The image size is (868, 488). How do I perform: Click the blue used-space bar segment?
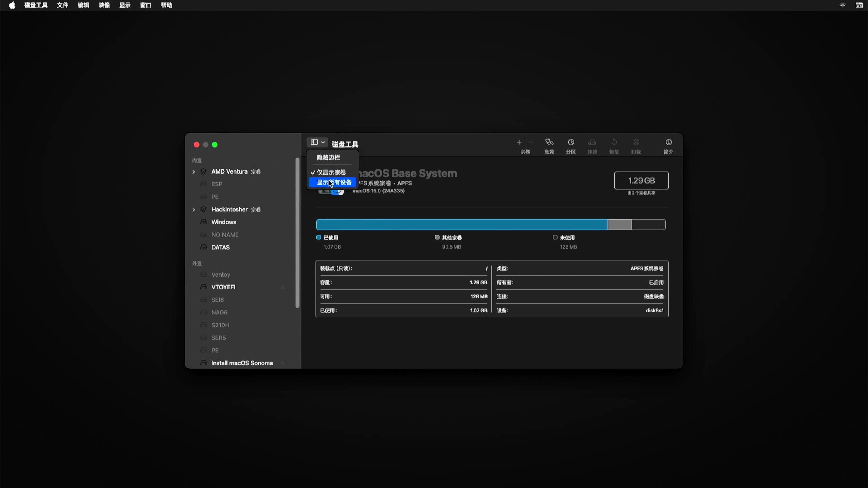tap(462, 224)
